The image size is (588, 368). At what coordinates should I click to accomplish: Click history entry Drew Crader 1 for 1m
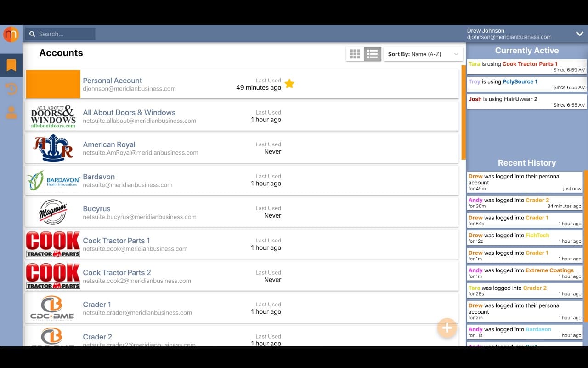point(525,256)
